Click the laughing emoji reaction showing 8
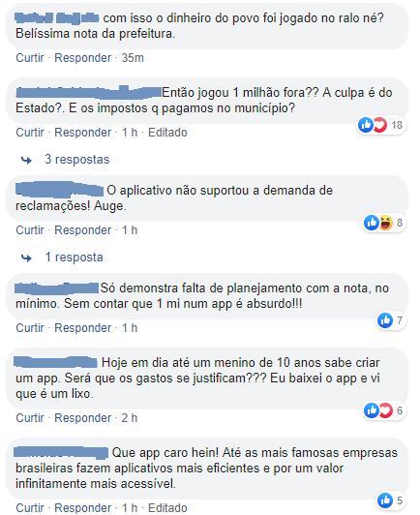Image resolution: width=420 pixels, height=515 pixels. click(x=386, y=223)
